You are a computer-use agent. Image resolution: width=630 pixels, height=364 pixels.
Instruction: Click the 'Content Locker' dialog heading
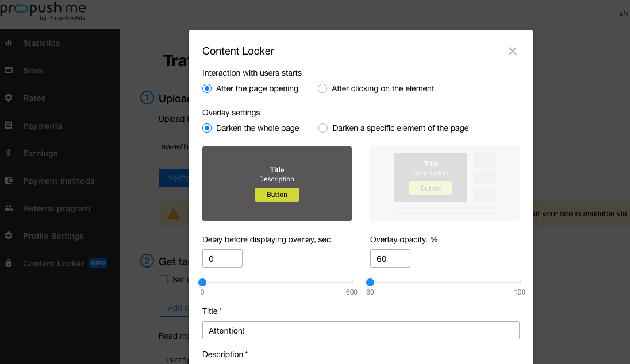238,51
